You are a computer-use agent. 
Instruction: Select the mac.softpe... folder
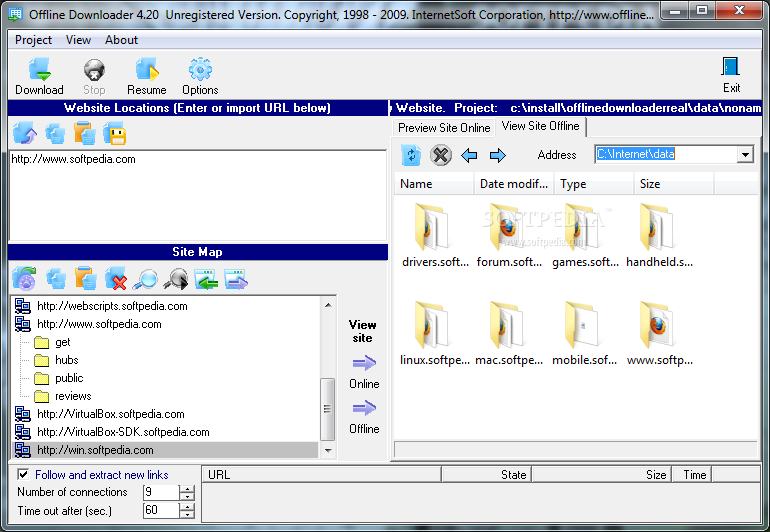[509, 334]
